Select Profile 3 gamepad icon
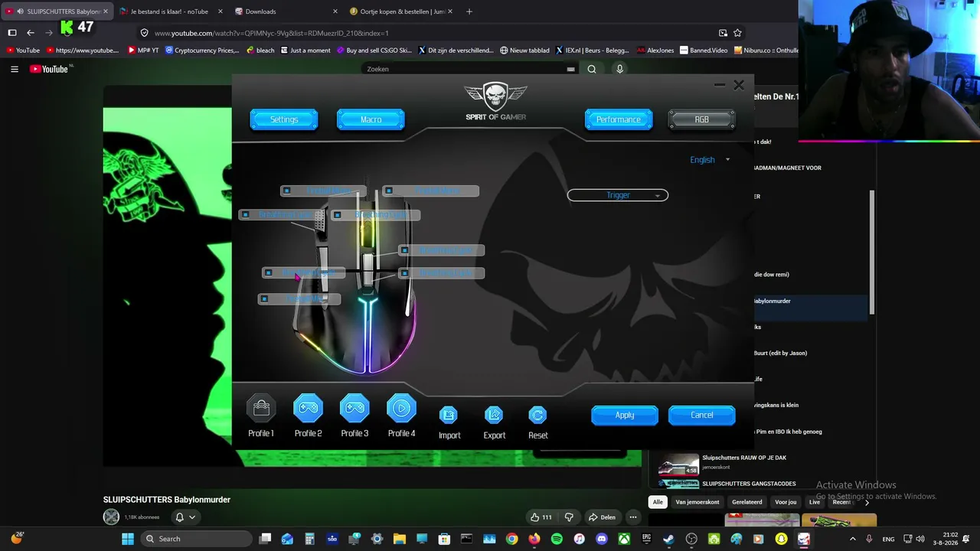The image size is (980, 551). pos(354,408)
